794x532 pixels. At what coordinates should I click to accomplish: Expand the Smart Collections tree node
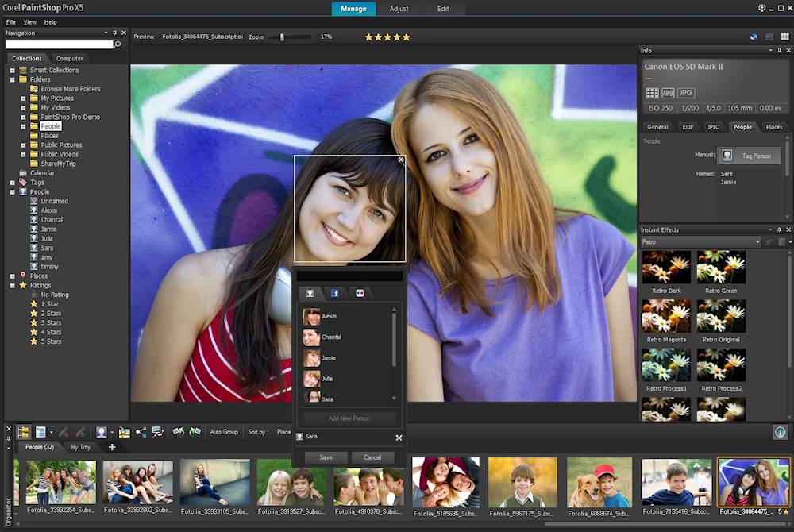(x=13, y=70)
